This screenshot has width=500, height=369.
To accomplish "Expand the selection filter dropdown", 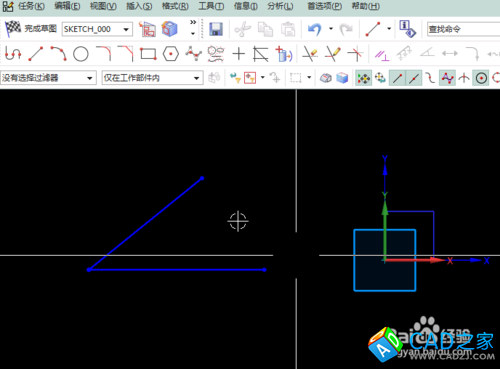I will click(x=48, y=78).
